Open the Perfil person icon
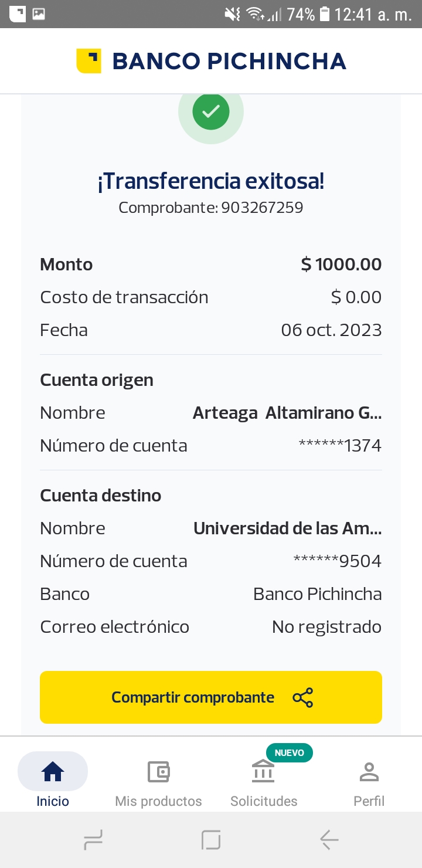The width and height of the screenshot is (422, 868). [x=369, y=771]
